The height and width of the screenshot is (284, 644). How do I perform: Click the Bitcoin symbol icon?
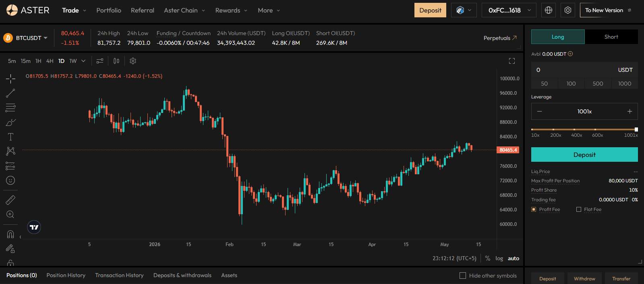pos(8,38)
